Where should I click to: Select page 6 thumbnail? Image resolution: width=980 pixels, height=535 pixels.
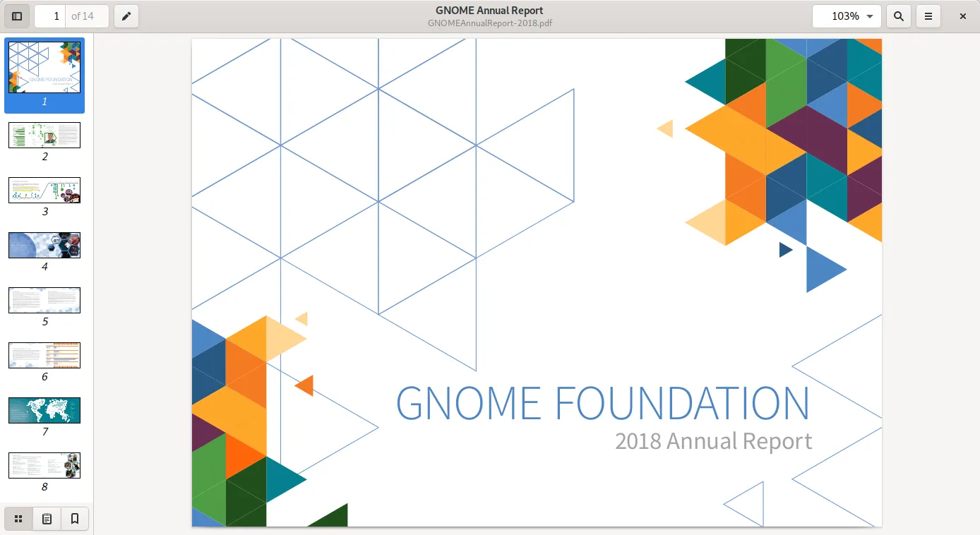pyautogui.click(x=44, y=355)
